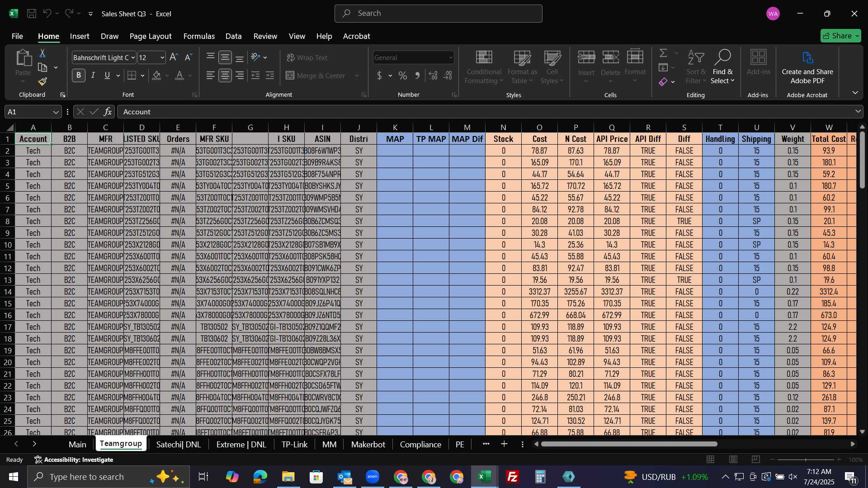Click the Search box in title bar
This screenshot has height=488, width=868.
[x=438, y=14]
